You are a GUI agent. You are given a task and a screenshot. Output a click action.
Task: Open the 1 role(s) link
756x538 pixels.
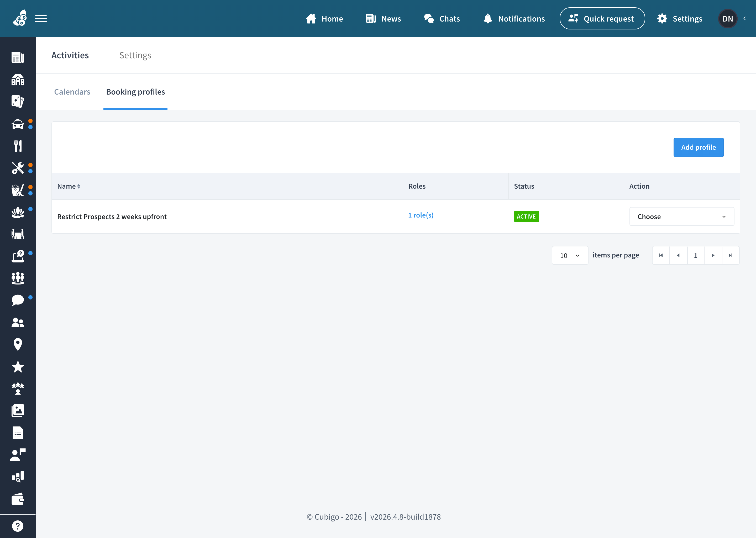coord(421,215)
